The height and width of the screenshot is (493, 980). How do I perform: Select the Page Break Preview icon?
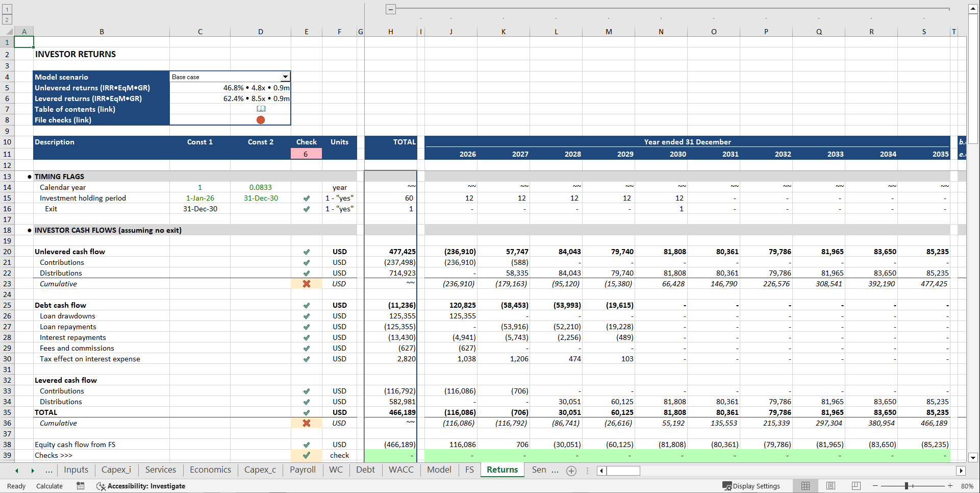(856, 486)
